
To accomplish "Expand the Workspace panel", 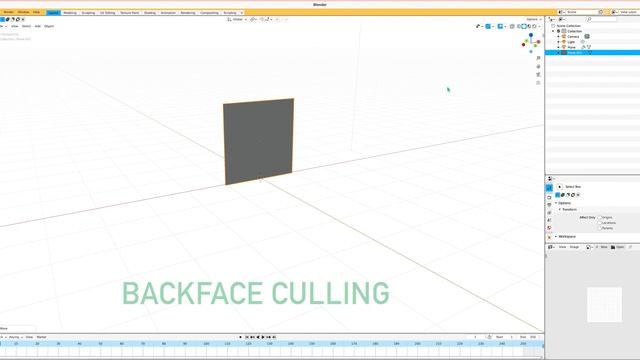I will [556, 237].
